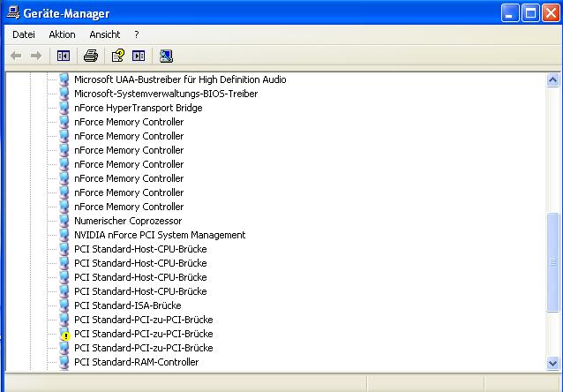Screen dimensions: 563x392
Task: Open the Aktion menu
Action: click(x=62, y=34)
